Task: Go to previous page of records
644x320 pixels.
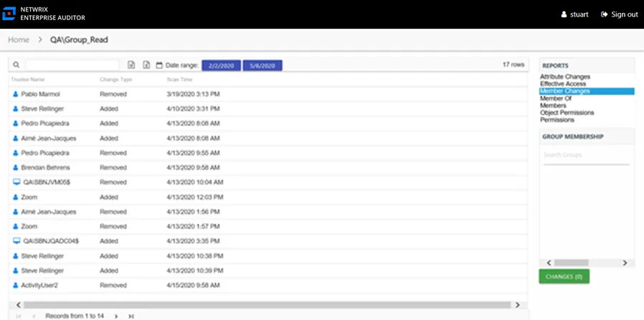Action: (x=34, y=316)
